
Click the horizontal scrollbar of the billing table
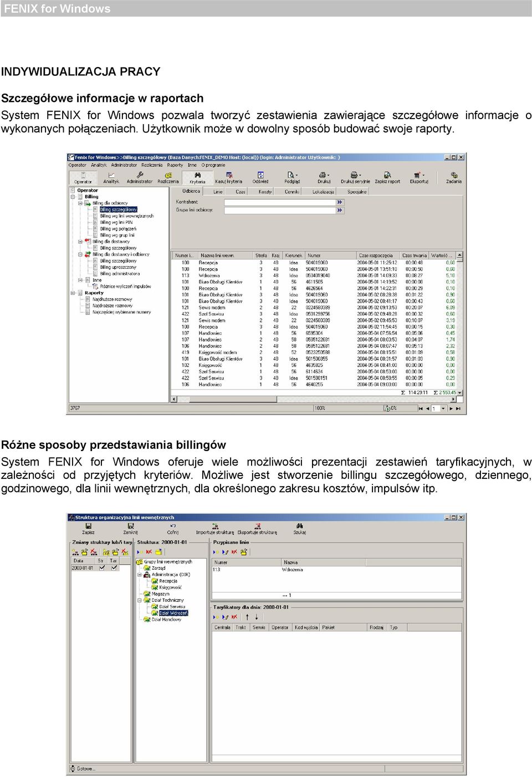coord(314,399)
